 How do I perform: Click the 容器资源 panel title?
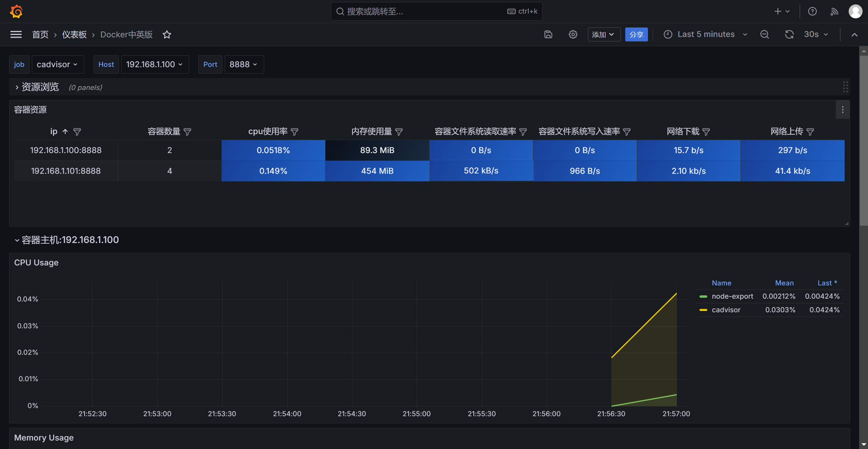coord(30,110)
